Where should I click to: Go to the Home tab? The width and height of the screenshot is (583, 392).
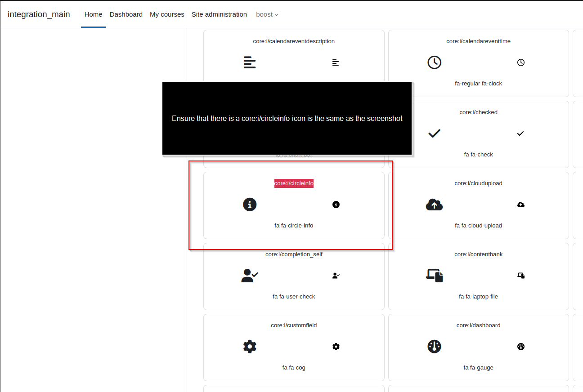click(x=94, y=14)
